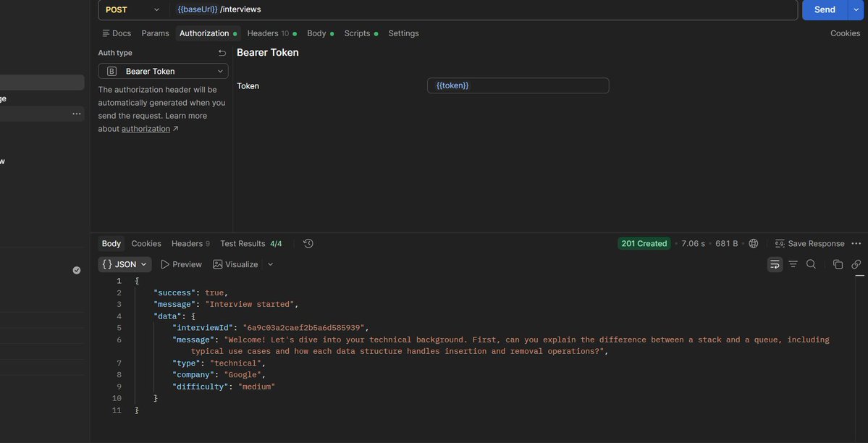This screenshot has width=868, height=443.
Task: Open the JSON format dropdown
Action: pos(125,265)
